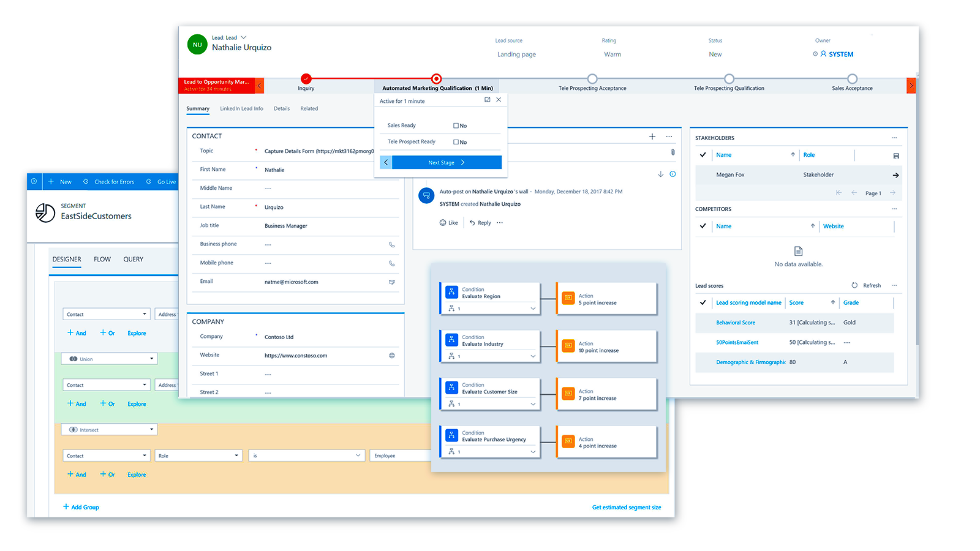980x551 pixels.
Task: Click the email icon beside natme@microsoft.com
Action: [393, 282]
